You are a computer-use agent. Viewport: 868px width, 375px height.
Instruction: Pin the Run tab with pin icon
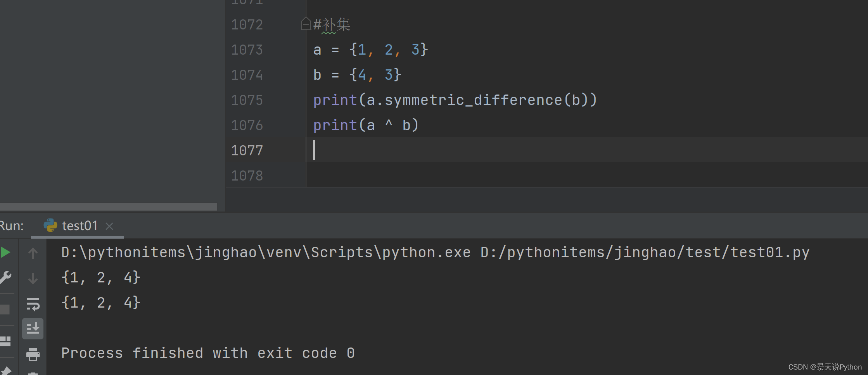5,370
